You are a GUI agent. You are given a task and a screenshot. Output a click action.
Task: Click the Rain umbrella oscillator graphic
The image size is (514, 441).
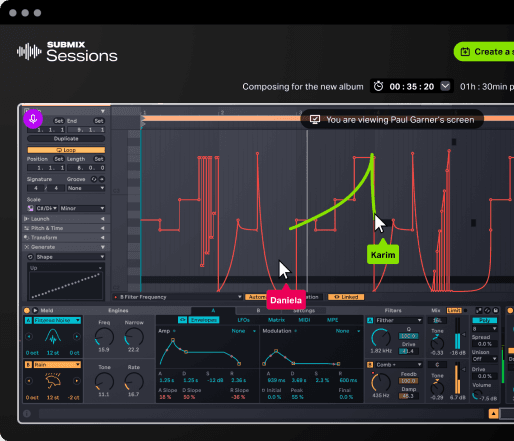(x=53, y=381)
